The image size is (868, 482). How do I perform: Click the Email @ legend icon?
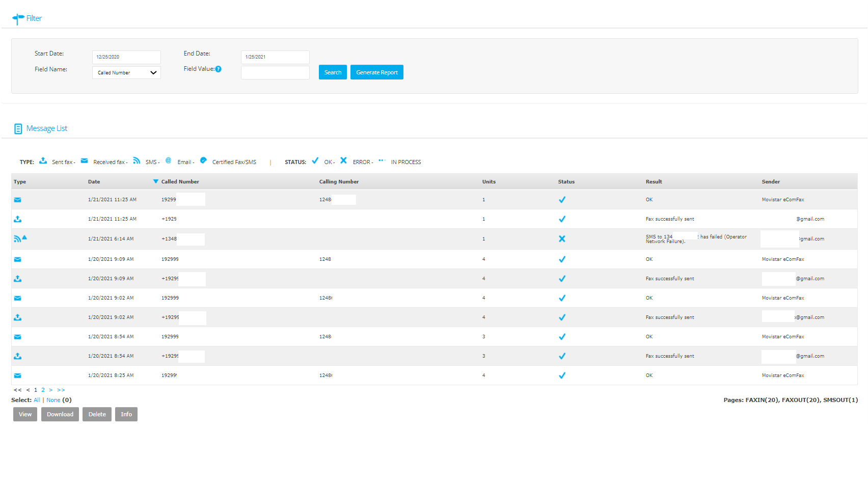[169, 160]
